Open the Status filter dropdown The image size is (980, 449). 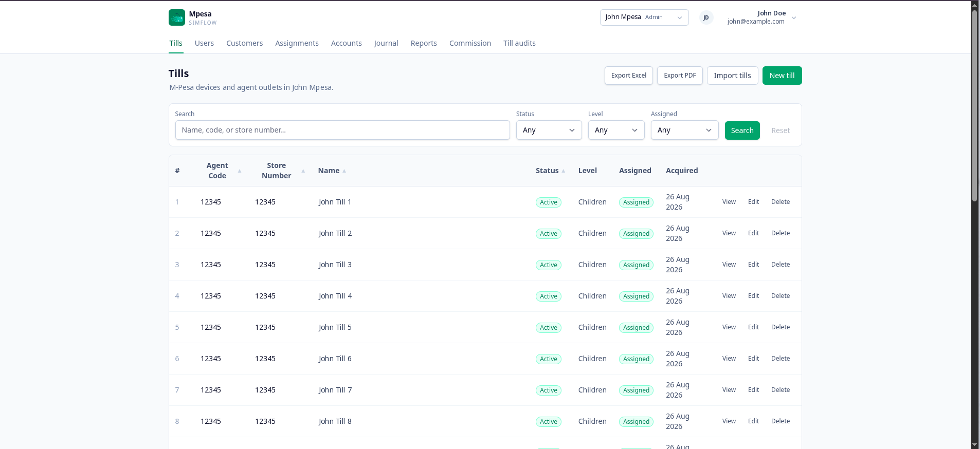(549, 130)
